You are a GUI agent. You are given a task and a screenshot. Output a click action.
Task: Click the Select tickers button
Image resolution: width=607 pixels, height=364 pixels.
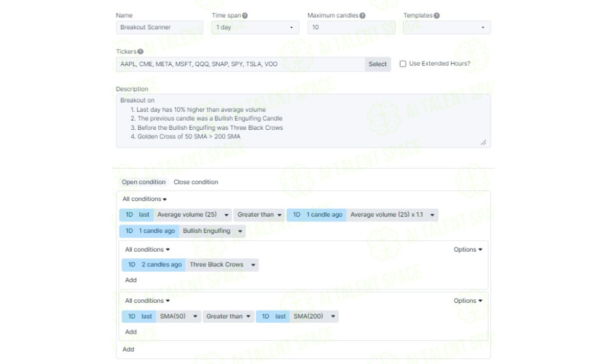tap(378, 64)
